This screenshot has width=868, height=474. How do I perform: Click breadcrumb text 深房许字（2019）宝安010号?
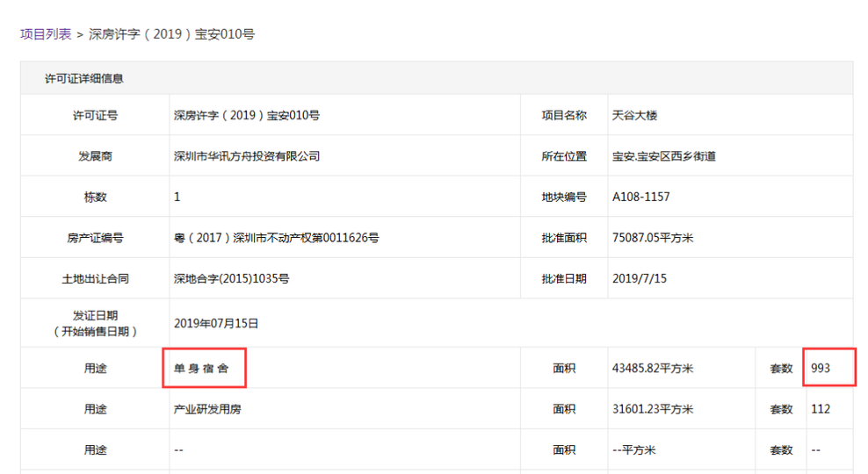171,34
